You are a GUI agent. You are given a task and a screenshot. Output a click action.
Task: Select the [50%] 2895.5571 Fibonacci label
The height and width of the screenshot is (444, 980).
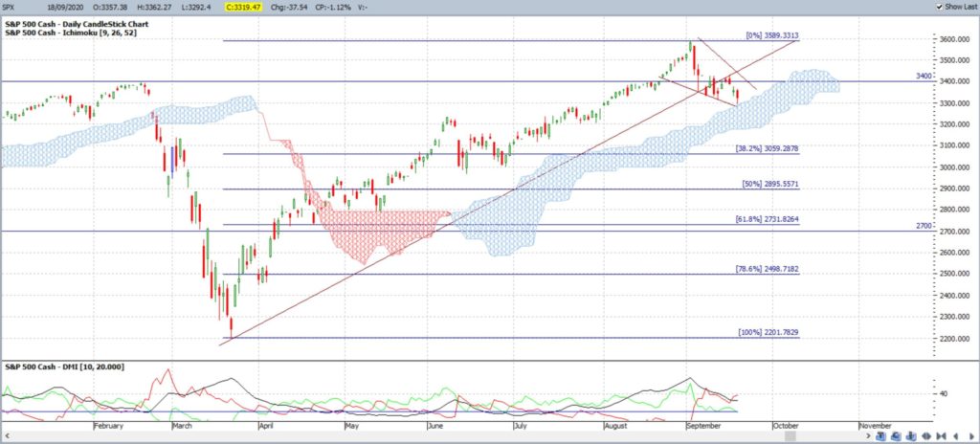[769, 185]
